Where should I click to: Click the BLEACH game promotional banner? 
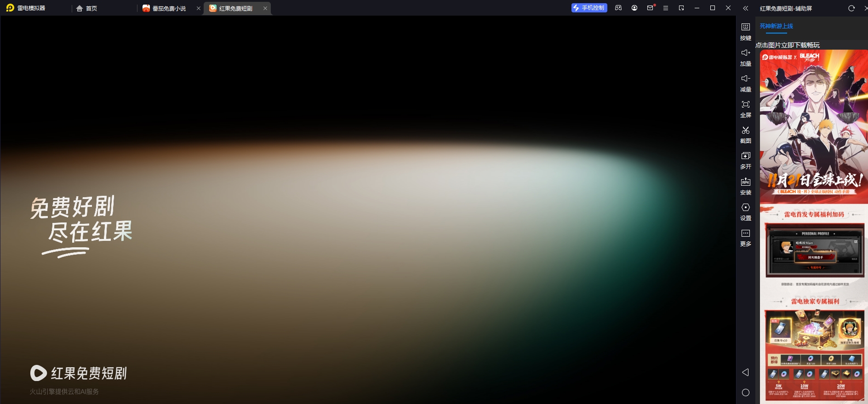[x=813, y=126]
